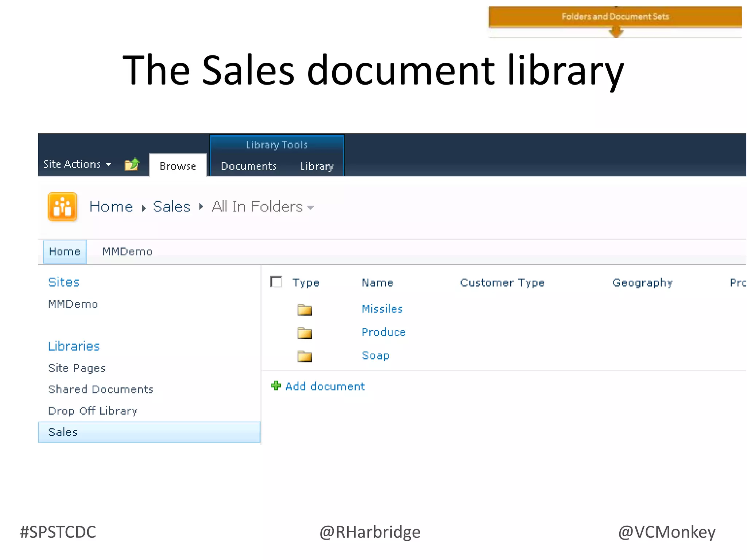747x560 pixels.
Task: Open the Library ribbon tab
Action: pos(317,166)
